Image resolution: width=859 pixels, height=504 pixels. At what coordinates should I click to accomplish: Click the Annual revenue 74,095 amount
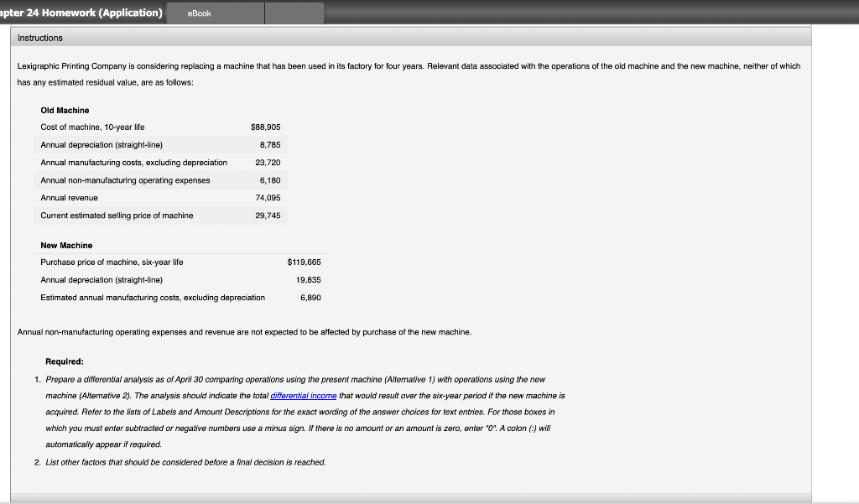tap(270, 197)
